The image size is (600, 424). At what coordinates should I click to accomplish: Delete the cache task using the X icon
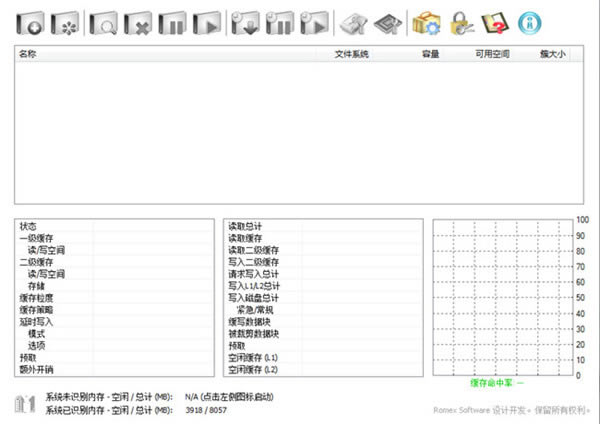(138, 20)
